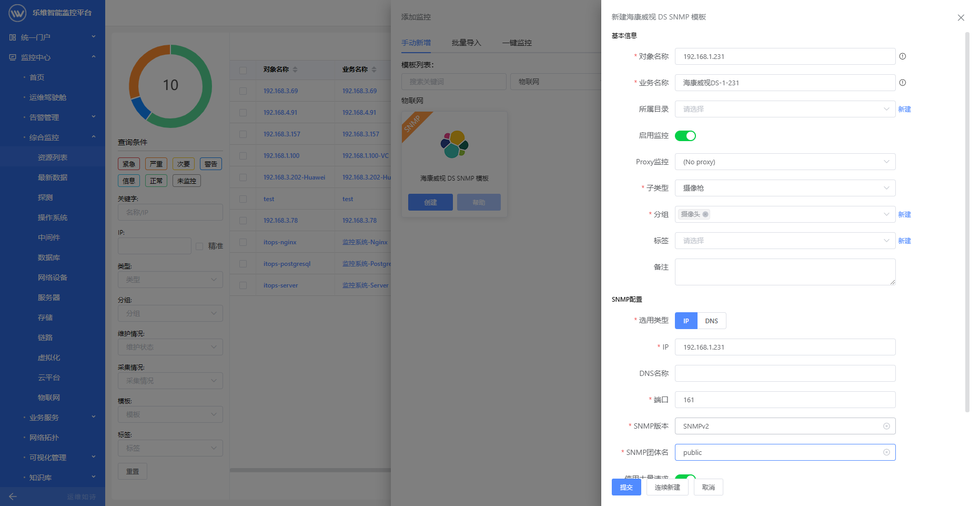Select the DNS option for 选用类型
This screenshot has width=980, height=506.
(x=712, y=321)
